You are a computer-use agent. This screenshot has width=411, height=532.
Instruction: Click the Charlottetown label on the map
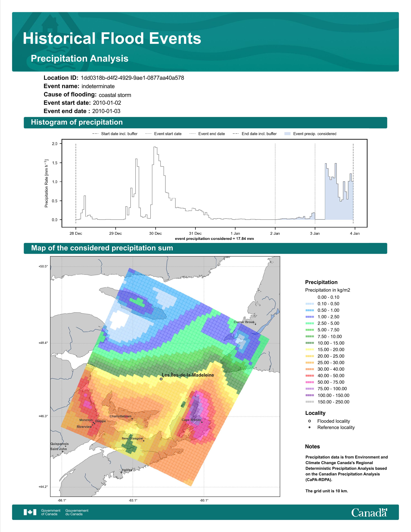pos(120,416)
